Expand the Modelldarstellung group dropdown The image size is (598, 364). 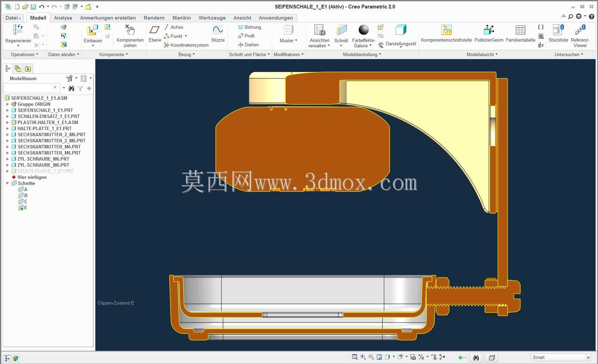coord(362,54)
